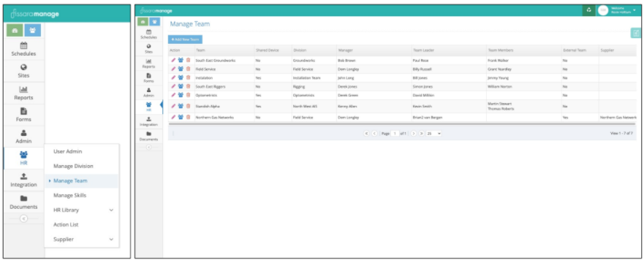Open Admin in the left enlarged sidebar
The height and width of the screenshot is (263, 644).
click(23, 137)
